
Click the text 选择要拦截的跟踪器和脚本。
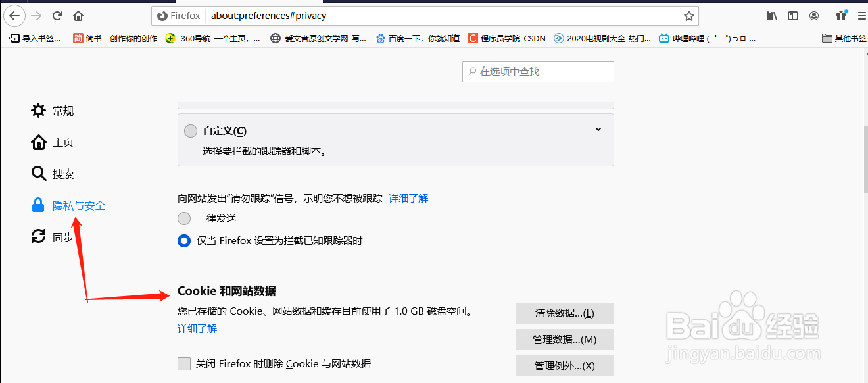click(264, 151)
